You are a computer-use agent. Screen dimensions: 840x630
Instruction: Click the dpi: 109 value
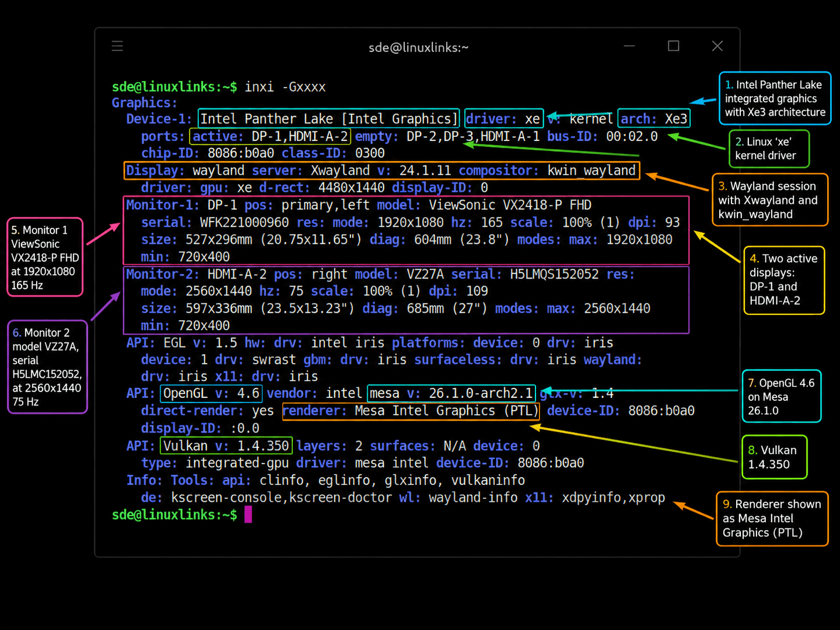coord(458,291)
